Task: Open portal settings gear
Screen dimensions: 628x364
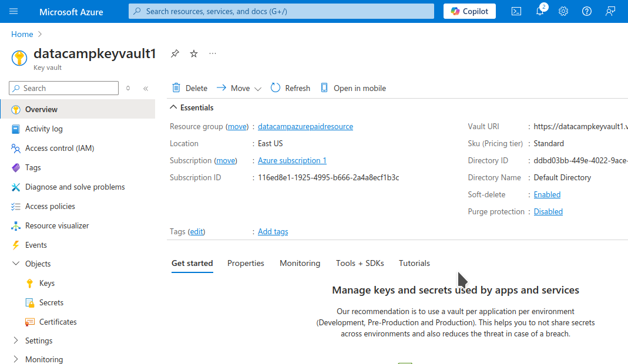Action: 563,11
